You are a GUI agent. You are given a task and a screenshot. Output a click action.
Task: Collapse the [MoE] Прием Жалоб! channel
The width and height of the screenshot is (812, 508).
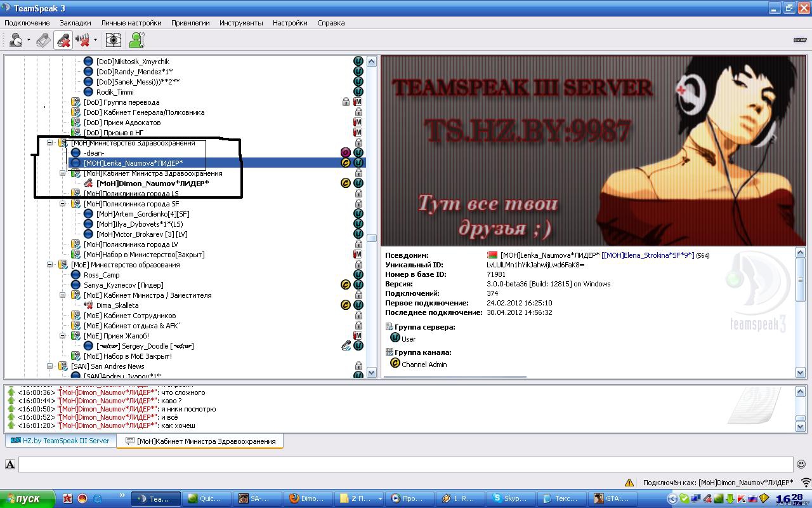(x=63, y=336)
